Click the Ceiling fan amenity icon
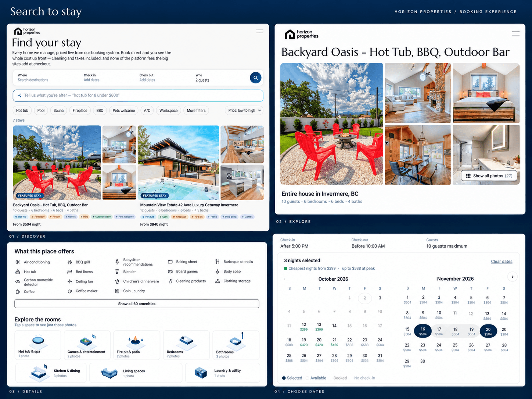The image size is (532, 399). pyautogui.click(x=70, y=281)
